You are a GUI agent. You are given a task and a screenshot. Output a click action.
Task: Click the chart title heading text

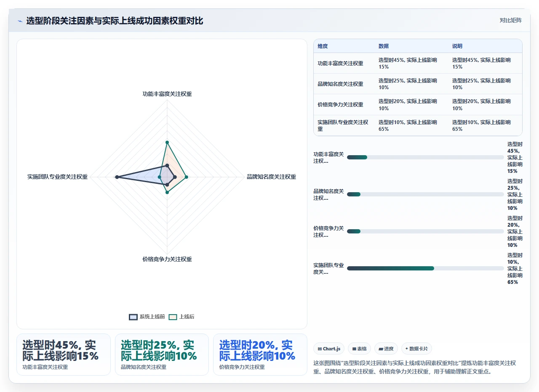click(x=115, y=21)
